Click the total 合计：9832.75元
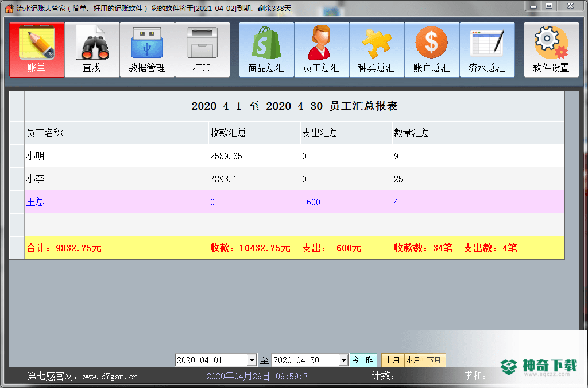This screenshot has width=588, height=388. pyautogui.click(x=64, y=248)
